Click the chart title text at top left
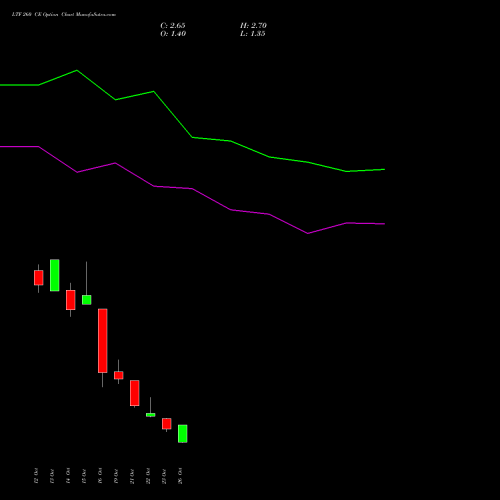The height and width of the screenshot is (500, 500). [64, 15]
